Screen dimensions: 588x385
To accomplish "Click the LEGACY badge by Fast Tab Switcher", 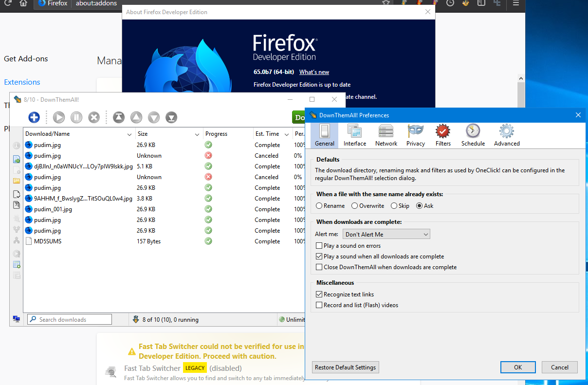I will 195,368.
